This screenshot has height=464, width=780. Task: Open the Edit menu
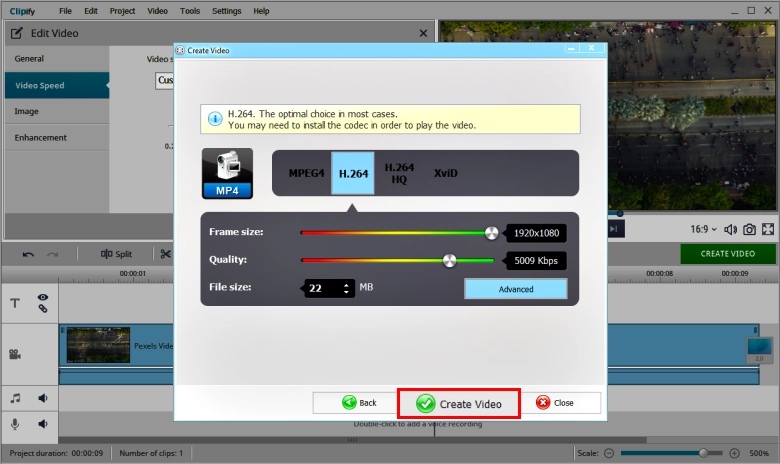tap(91, 11)
